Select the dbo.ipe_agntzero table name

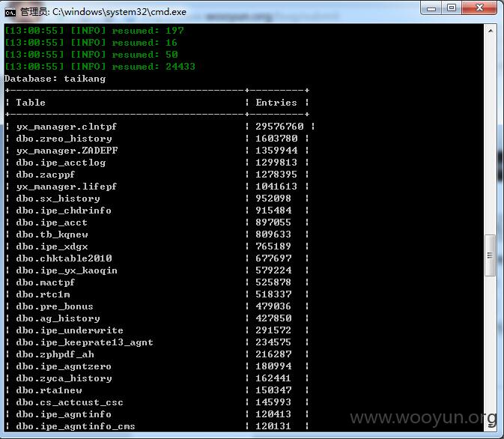pos(64,366)
